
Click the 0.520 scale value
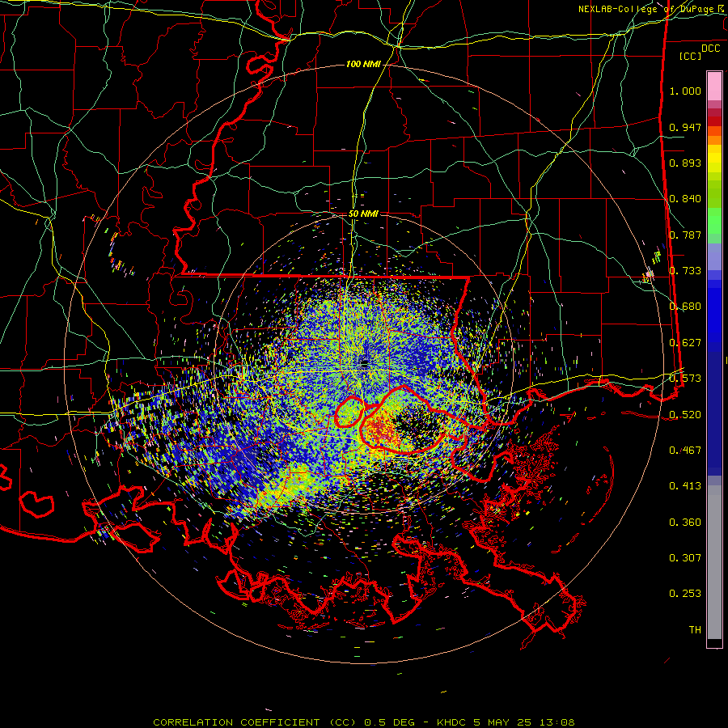(x=685, y=415)
